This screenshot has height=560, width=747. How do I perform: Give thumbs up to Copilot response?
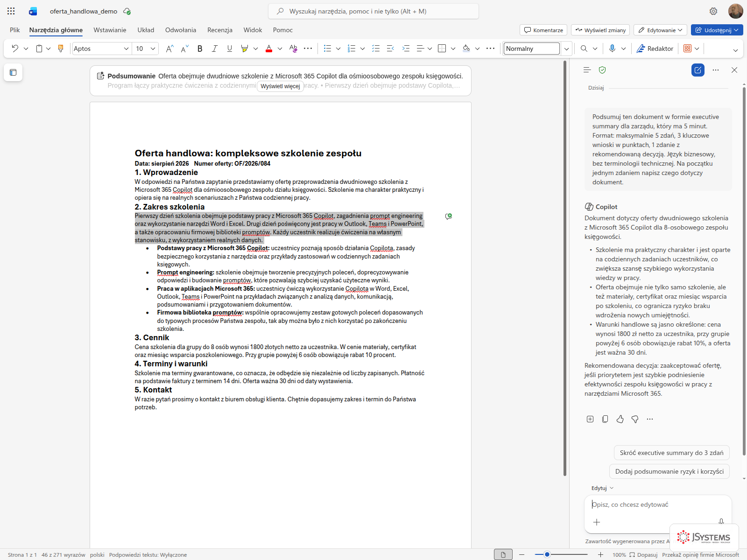(x=620, y=419)
